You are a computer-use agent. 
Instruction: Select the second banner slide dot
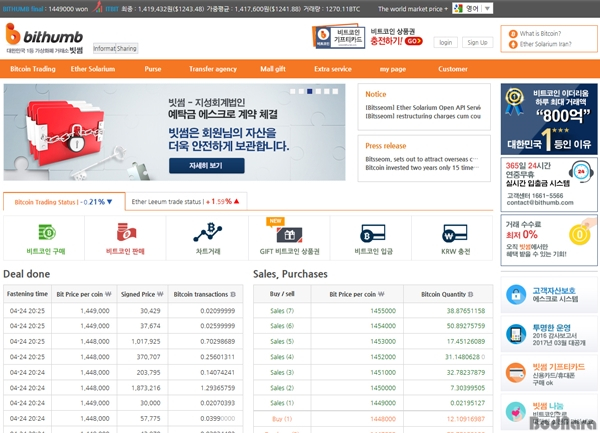click(301, 91)
